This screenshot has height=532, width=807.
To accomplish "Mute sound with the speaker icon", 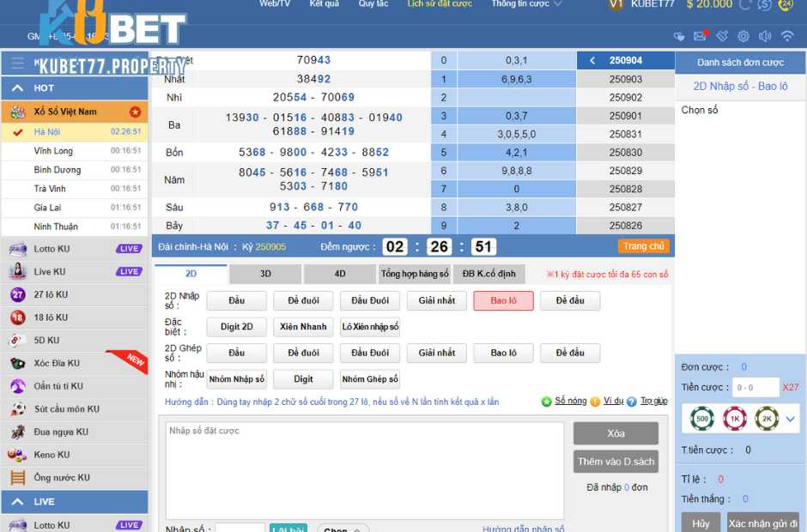I will (765, 36).
